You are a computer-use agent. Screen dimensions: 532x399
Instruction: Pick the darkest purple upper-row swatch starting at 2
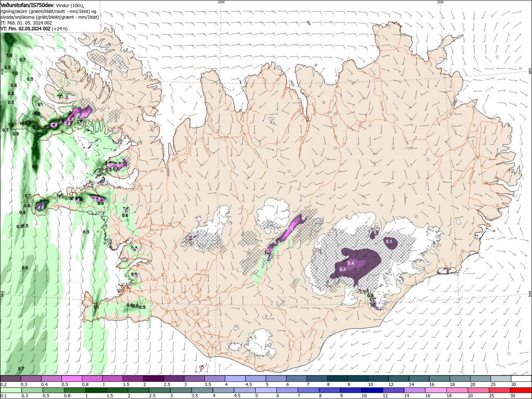(x=153, y=379)
